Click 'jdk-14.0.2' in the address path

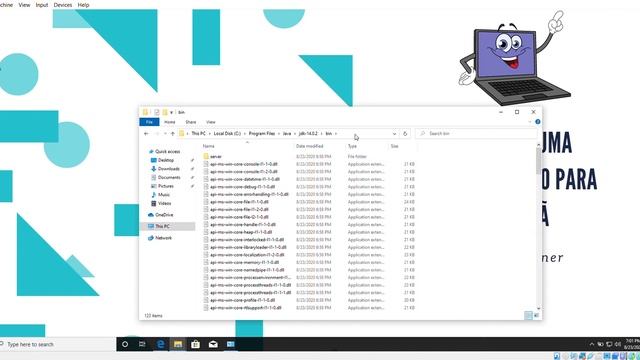click(x=308, y=133)
